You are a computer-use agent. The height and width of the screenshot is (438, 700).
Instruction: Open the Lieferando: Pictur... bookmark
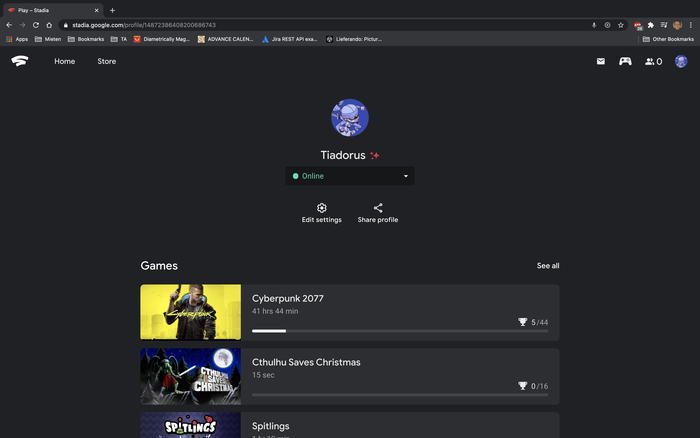click(x=354, y=39)
